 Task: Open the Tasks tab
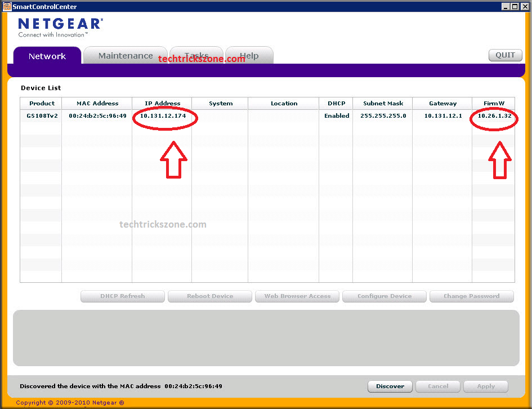point(196,55)
